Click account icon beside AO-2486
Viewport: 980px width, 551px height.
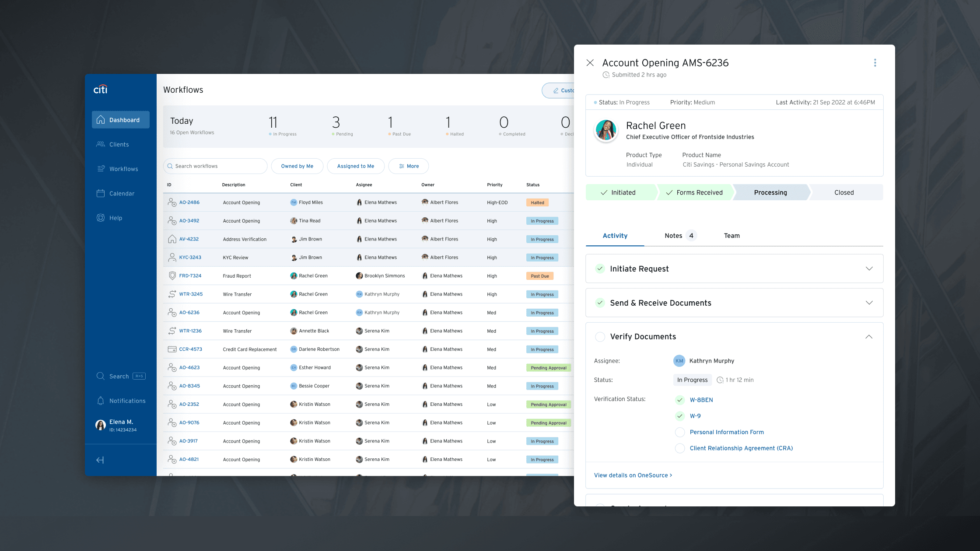tap(172, 202)
